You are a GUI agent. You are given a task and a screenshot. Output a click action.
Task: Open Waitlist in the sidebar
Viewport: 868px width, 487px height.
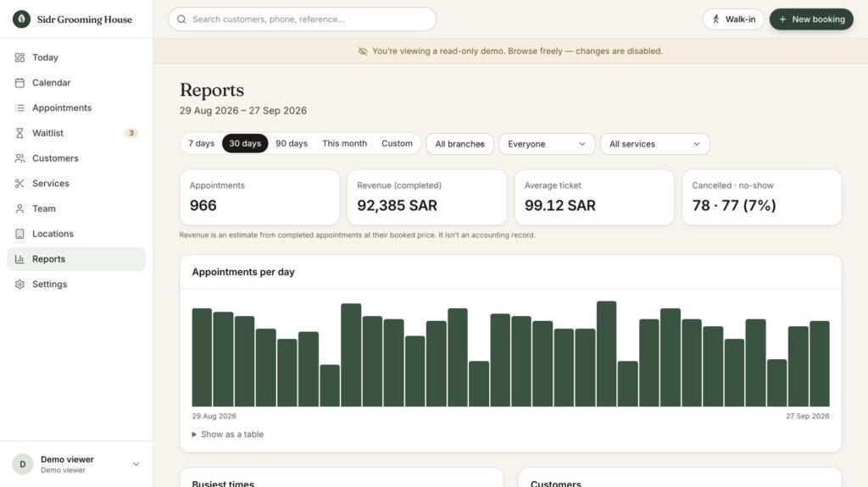tap(76, 133)
